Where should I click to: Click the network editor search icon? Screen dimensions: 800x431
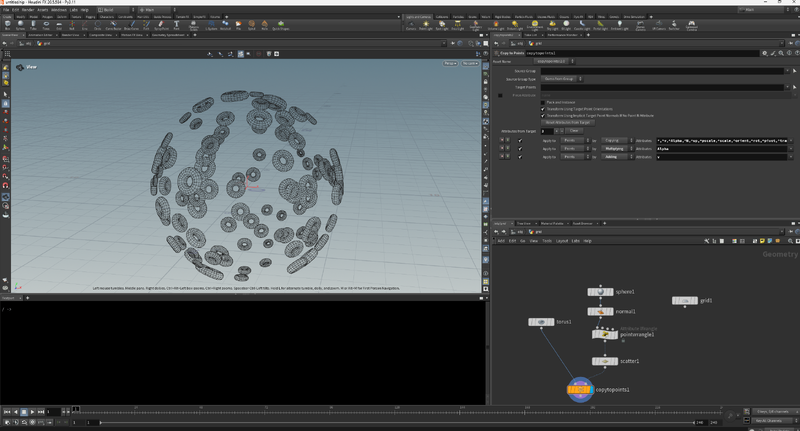pyautogui.click(x=790, y=241)
